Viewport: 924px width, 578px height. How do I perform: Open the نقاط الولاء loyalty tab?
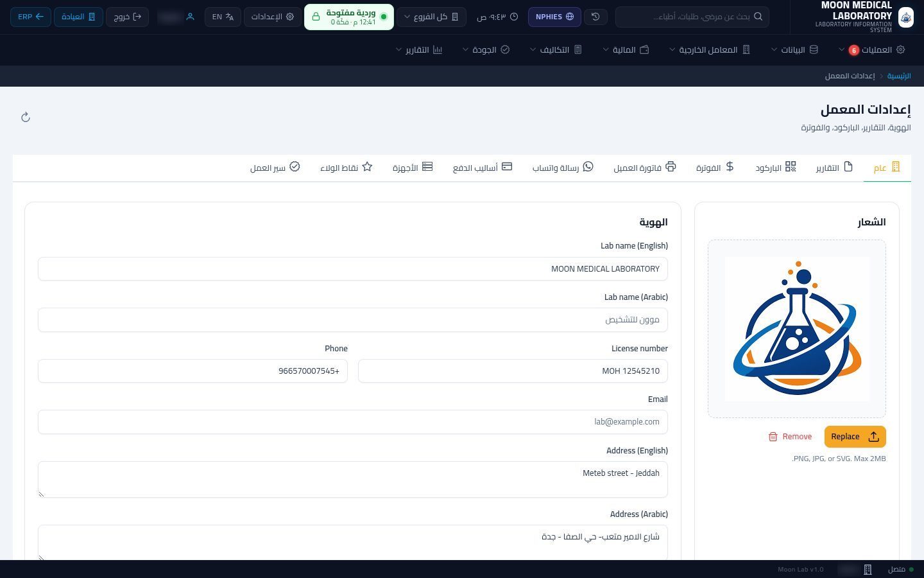click(x=346, y=168)
